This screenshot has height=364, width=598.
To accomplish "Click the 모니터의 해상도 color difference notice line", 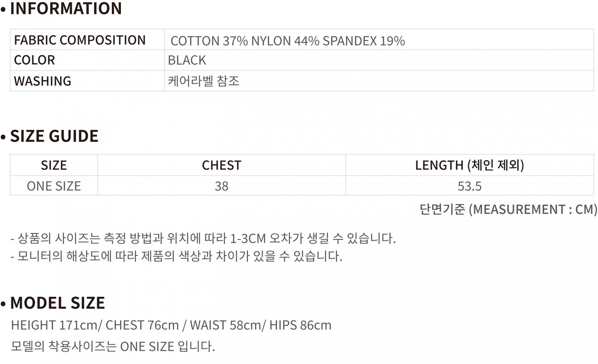I will click(176, 256).
